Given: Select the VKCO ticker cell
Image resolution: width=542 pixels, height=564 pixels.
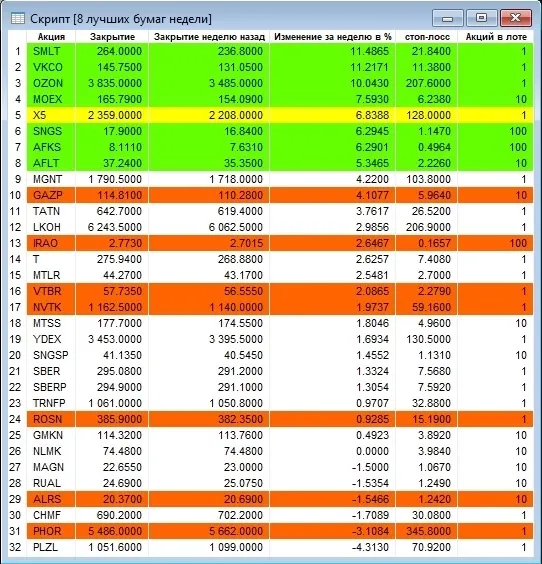Looking at the screenshot, I should (51, 67).
